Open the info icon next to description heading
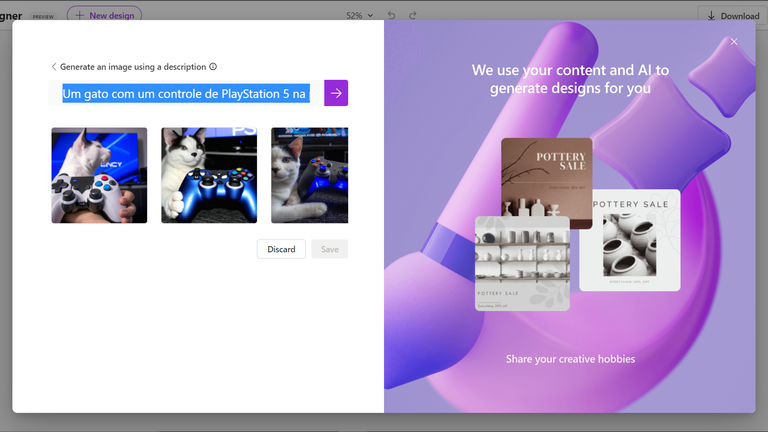Viewport: 768px width, 432px height. (x=213, y=67)
